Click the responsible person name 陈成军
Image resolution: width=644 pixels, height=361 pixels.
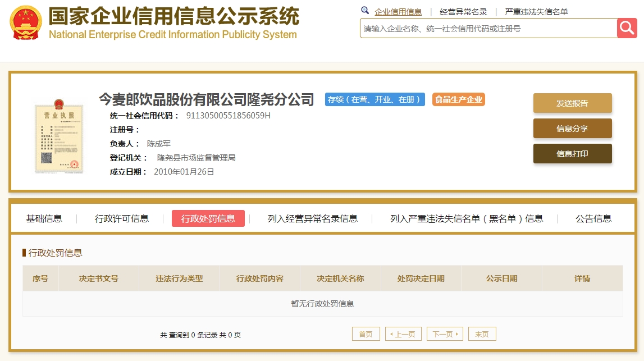158,144
